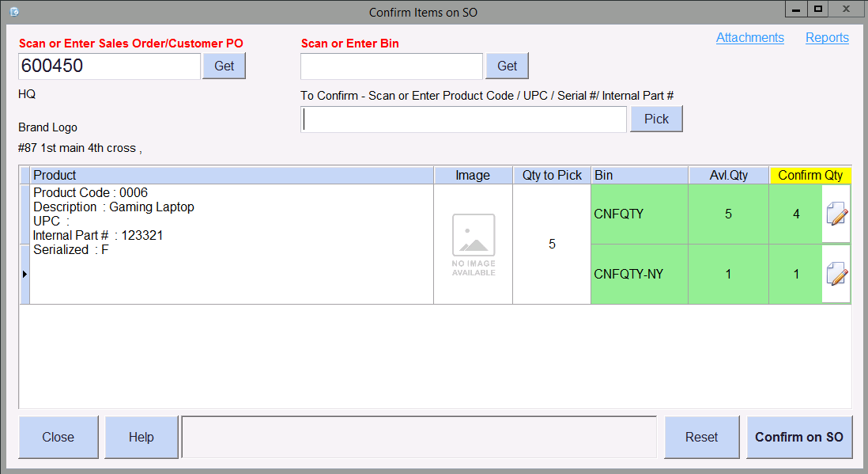The image size is (868, 474).
Task: Click the Sales Order input containing 600450
Action: point(109,66)
